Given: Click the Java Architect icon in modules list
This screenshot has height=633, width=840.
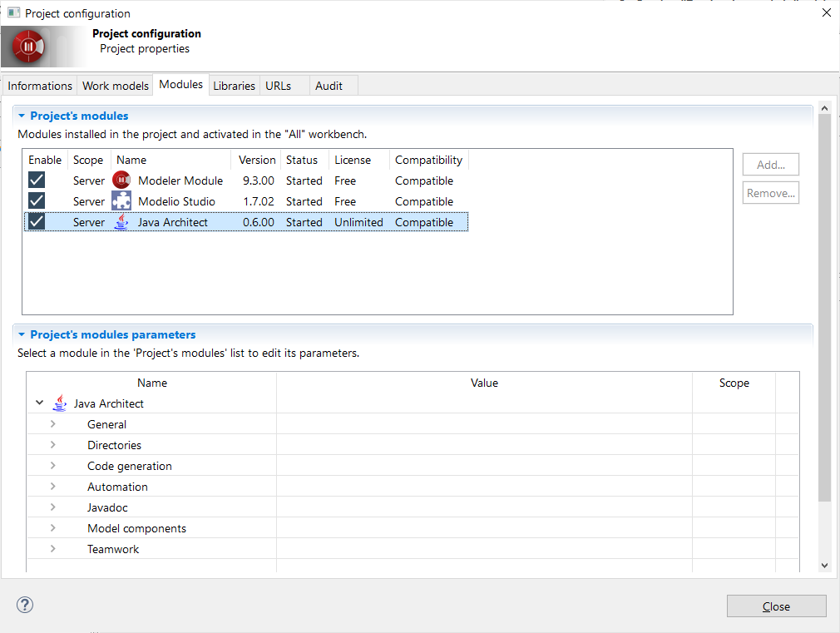Looking at the screenshot, I should point(121,222).
